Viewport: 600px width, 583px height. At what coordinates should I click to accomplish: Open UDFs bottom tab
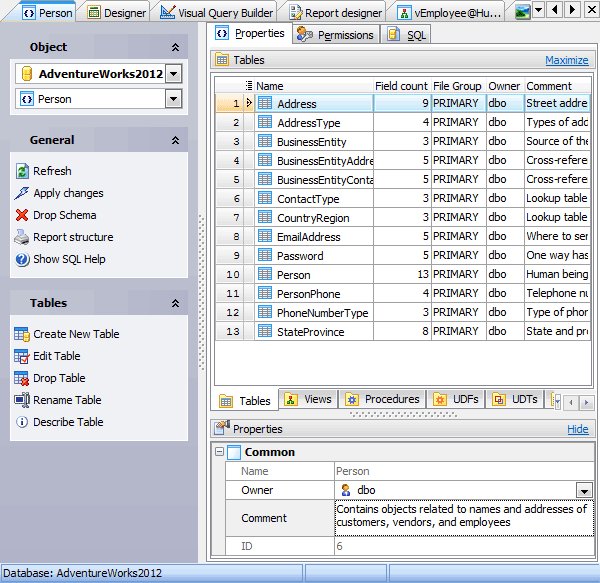(455, 399)
